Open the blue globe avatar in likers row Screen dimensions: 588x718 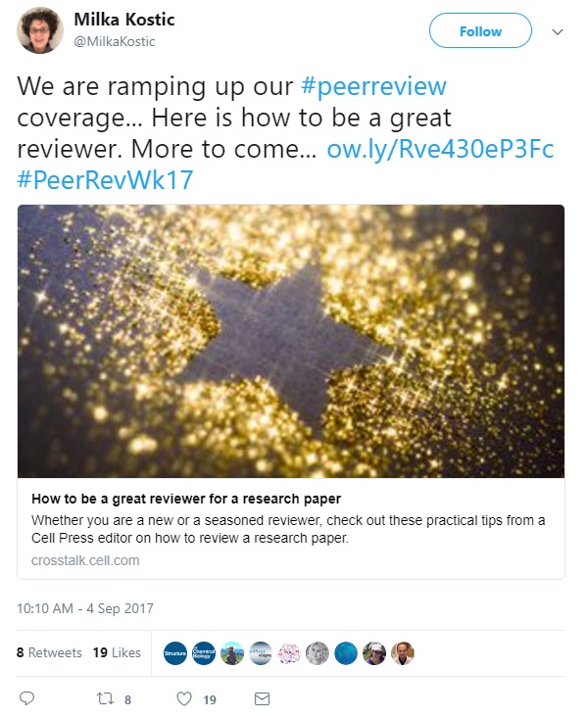pos(346,653)
